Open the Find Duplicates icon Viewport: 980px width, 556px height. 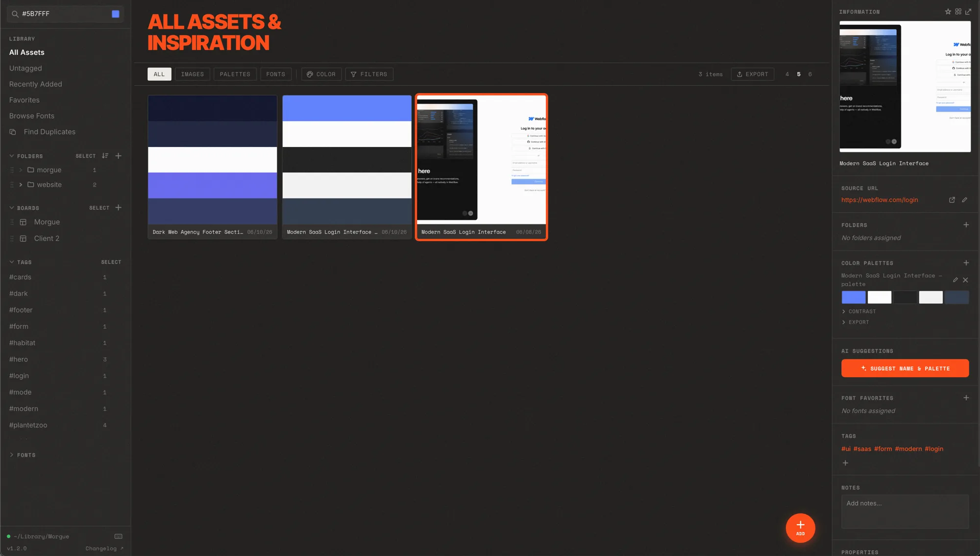13,132
